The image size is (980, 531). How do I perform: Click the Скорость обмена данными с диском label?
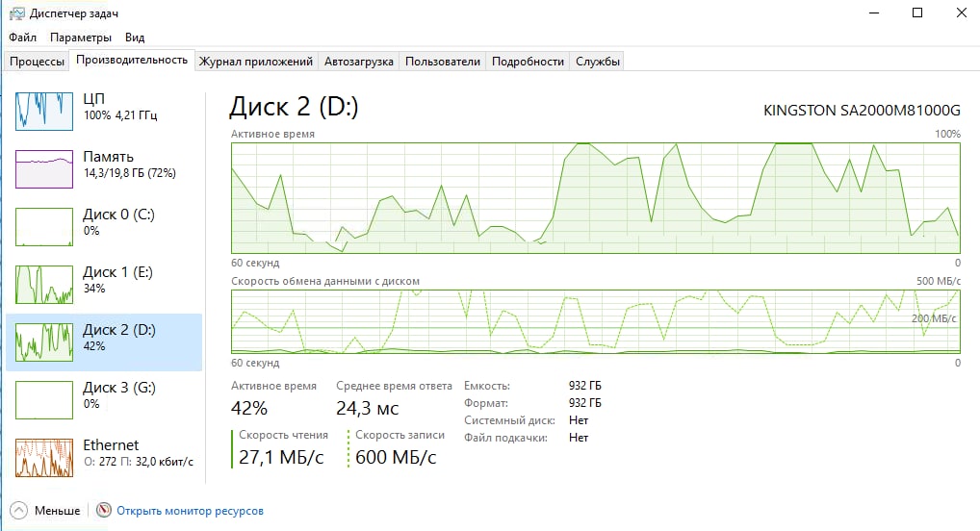click(325, 281)
